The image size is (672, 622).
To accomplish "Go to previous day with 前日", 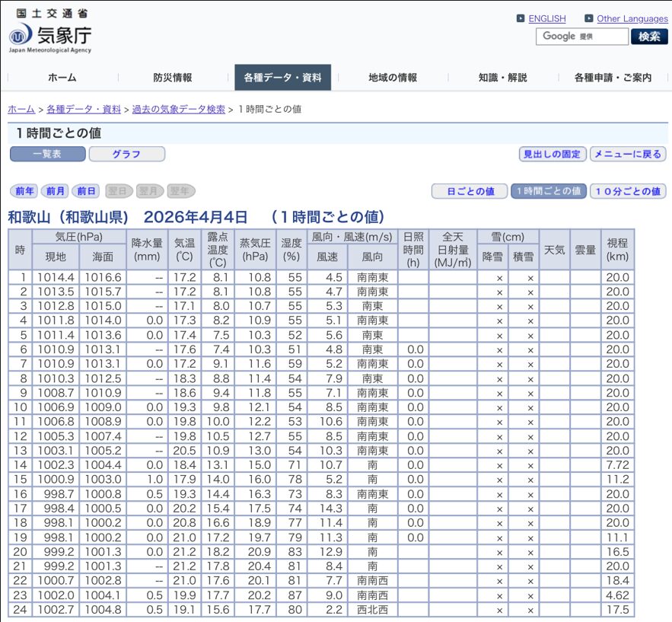I will [86, 191].
